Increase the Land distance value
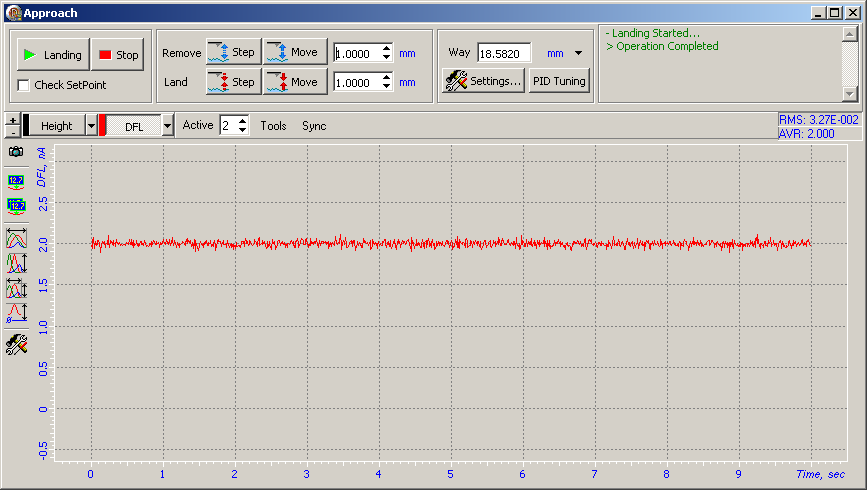The width and height of the screenshot is (867, 490). pos(387,78)
